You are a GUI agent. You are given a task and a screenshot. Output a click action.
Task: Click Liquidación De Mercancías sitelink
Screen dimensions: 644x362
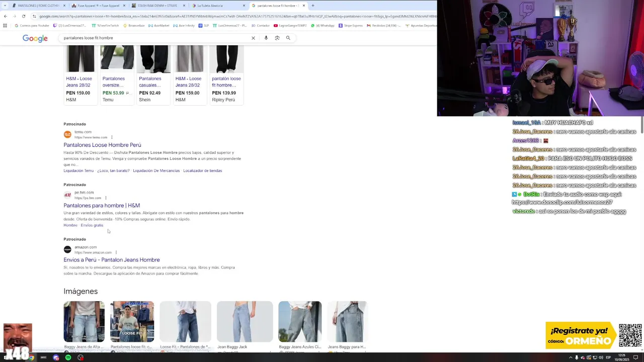point(156,170)
